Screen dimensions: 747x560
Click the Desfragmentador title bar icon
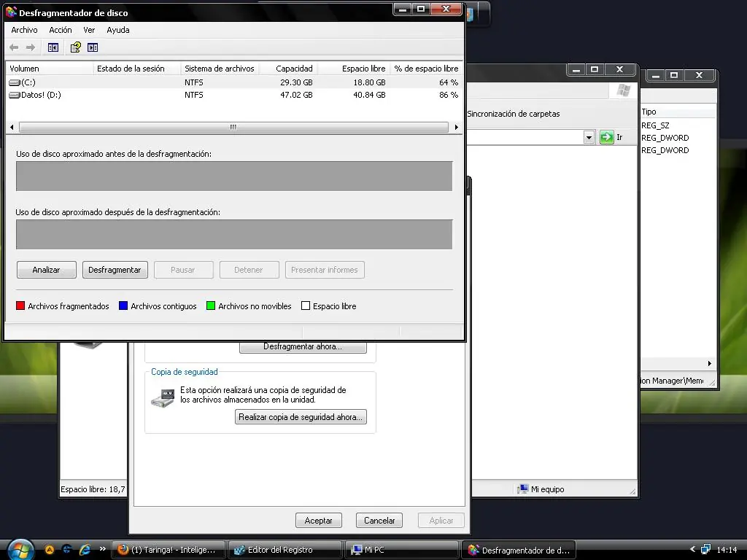click(x=11, y=12)
